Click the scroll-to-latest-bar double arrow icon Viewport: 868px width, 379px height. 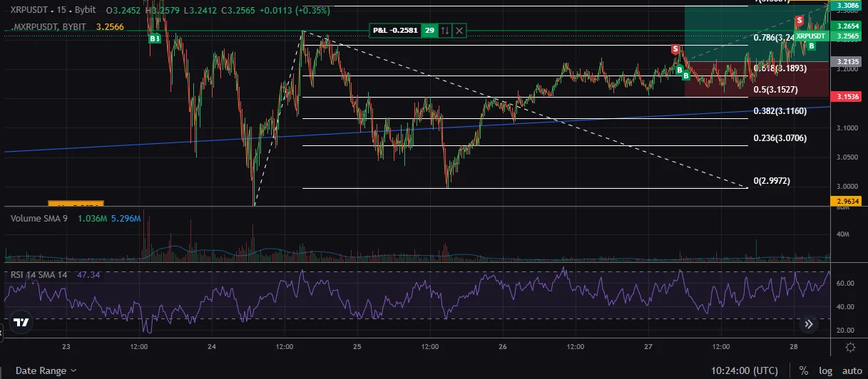click(809, 323)
